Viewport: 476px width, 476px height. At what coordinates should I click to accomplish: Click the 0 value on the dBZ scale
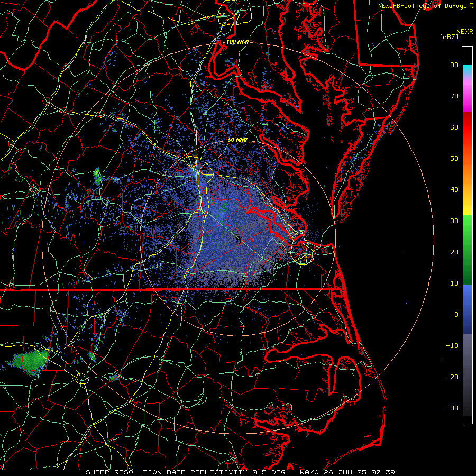[456, 315]
